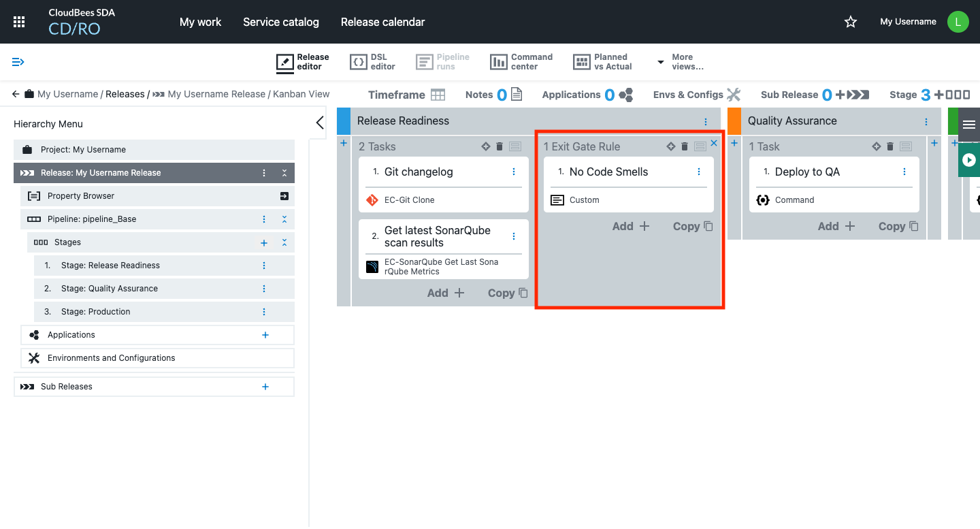980x529 pixels.
Task: Click the favorites star icon
Action: pos(850,22)
